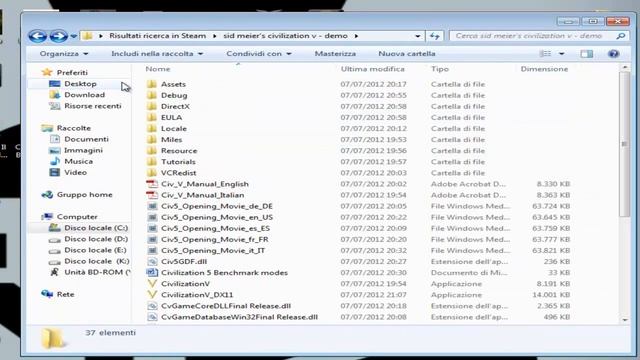The width and height of the screenshot is (640, 360).
Task: Click the Masterizza button
Action: 335,53
